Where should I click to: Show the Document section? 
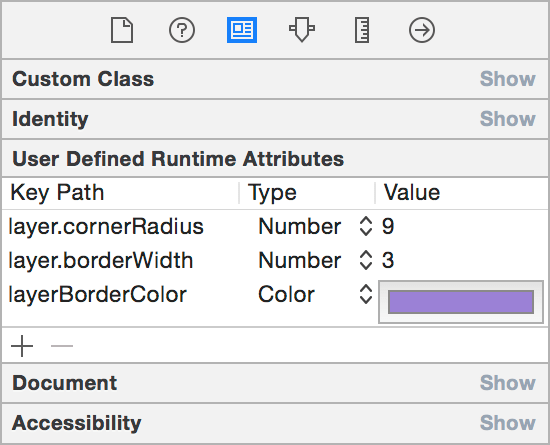[x=507, y=382]
